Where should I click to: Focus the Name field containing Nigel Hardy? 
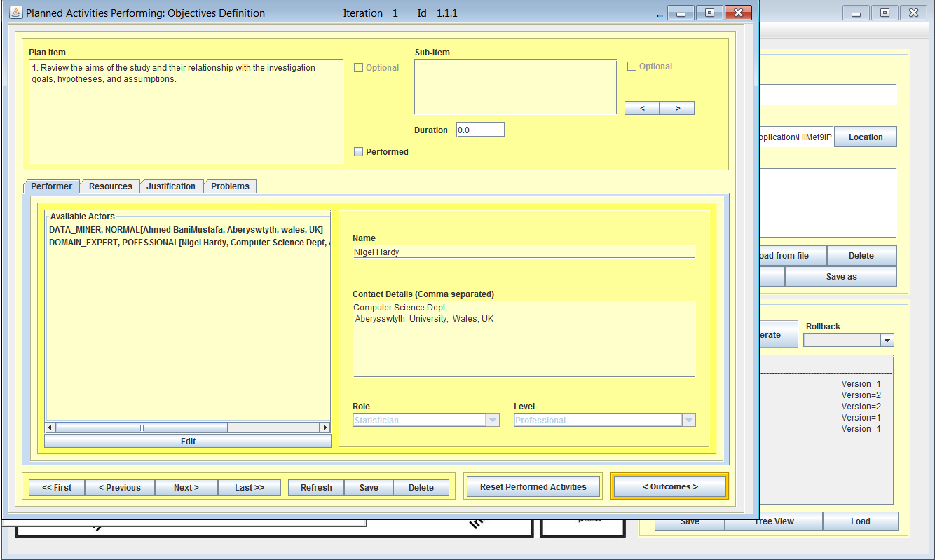pyautogui.click(x=524, y=252)
